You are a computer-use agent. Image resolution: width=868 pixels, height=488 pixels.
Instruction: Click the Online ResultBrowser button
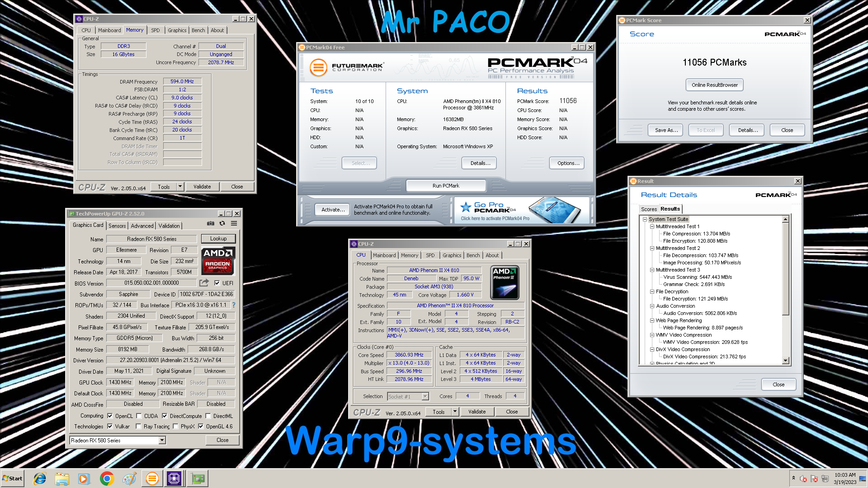(x=714, y=85)
